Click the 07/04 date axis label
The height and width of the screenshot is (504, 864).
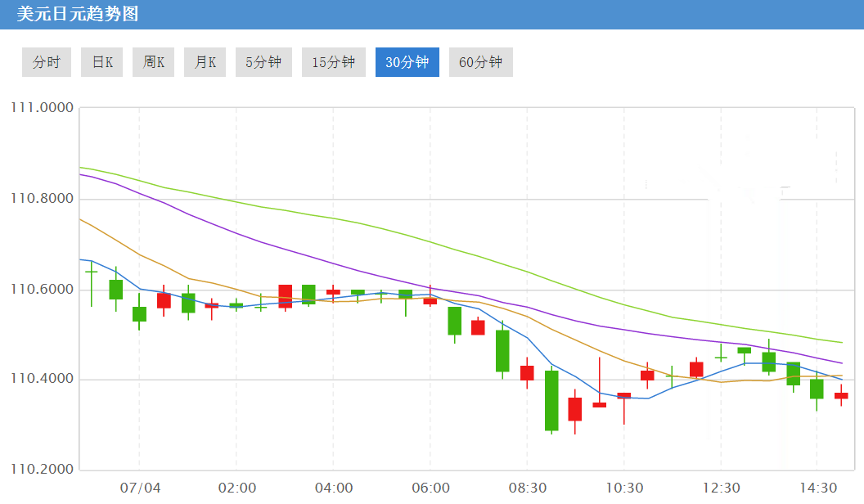tap(140, 488)
